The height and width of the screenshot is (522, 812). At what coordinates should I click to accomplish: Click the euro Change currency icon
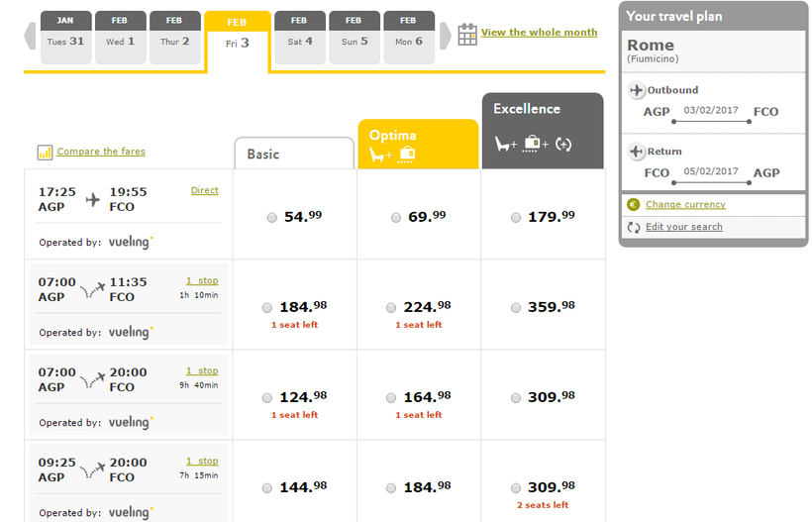point(634,205)
